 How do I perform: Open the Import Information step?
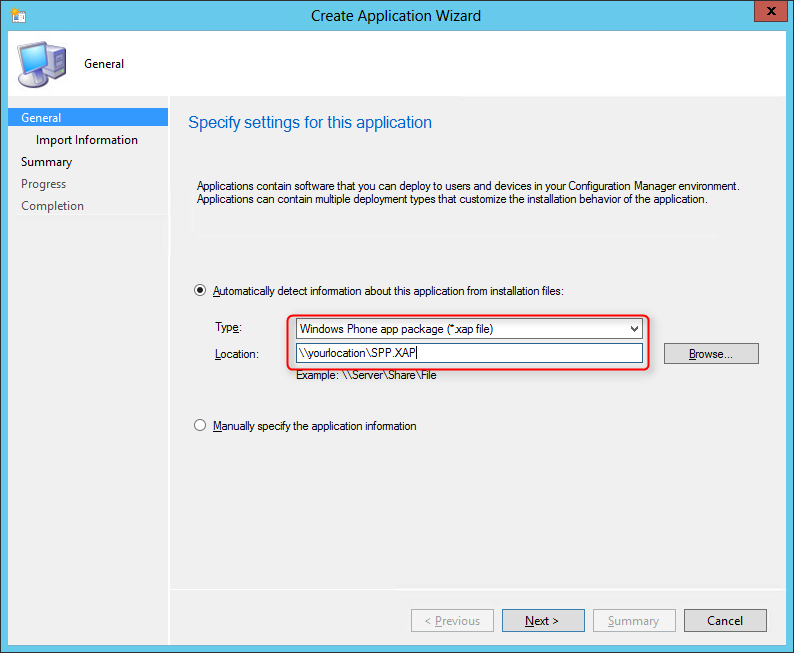87,140
